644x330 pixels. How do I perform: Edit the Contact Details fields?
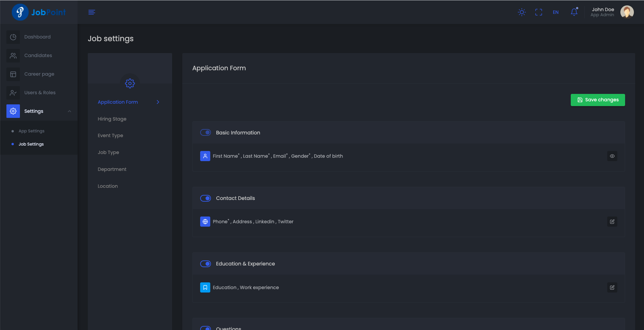tap(612, 222)
